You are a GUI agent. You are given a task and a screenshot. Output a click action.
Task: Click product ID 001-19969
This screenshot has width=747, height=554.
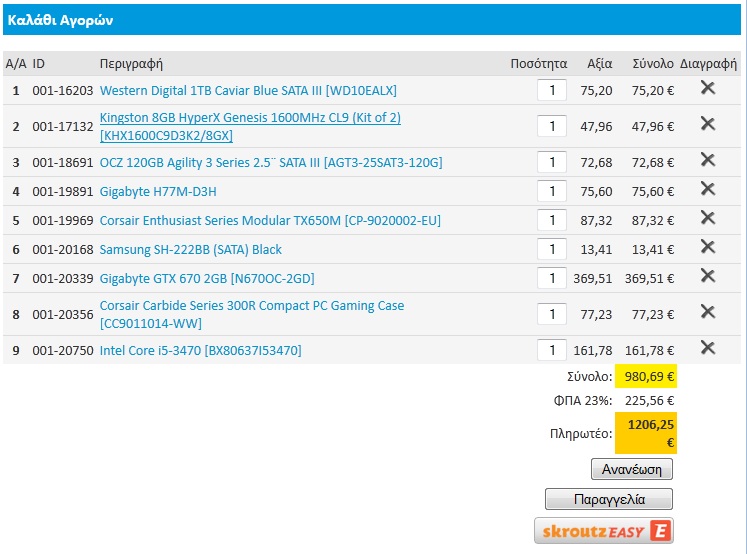[x=62, y=221]
